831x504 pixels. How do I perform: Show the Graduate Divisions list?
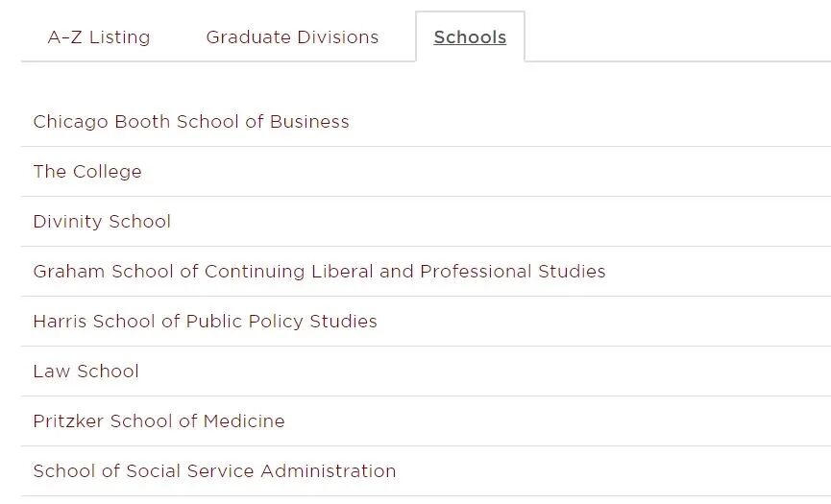tap(292, 37)
